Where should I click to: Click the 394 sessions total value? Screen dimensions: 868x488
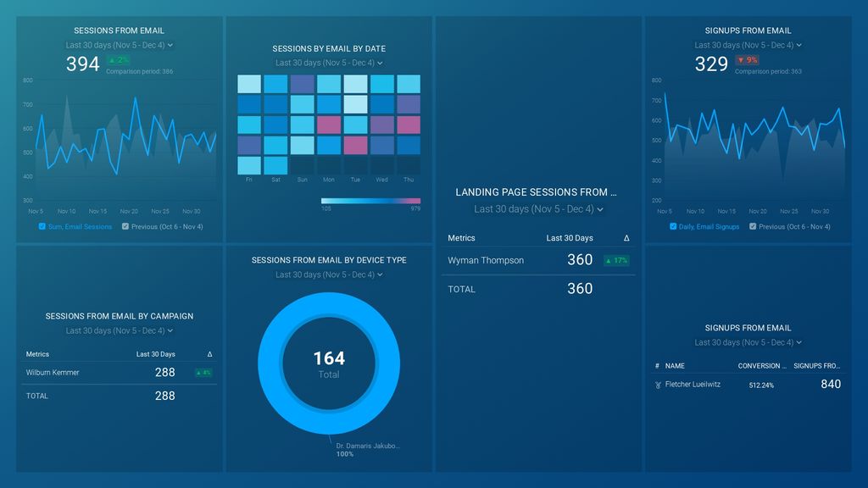point(82,64)
